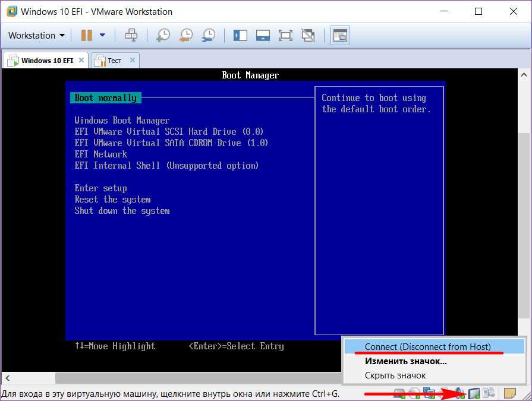This screenshot has height=401, width=532.
Task: Pause the running virtual machine
Action: coord(87,36)
